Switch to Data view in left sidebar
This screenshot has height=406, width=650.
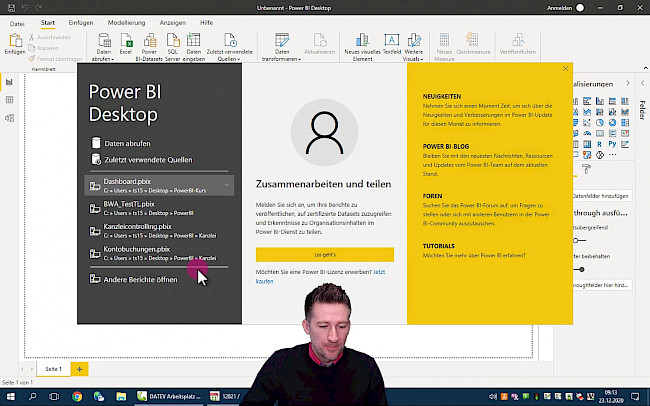point(9,100)
